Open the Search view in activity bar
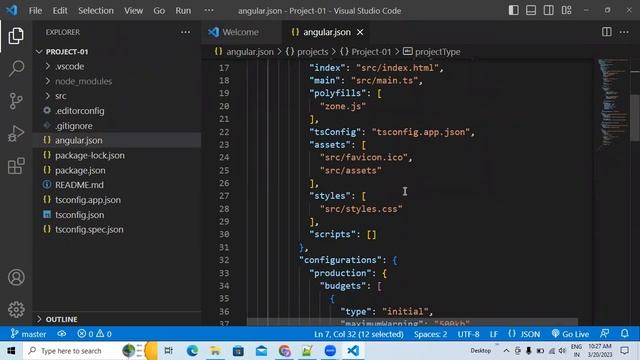This screenshot has height=360, width=640. click(16, 68)
